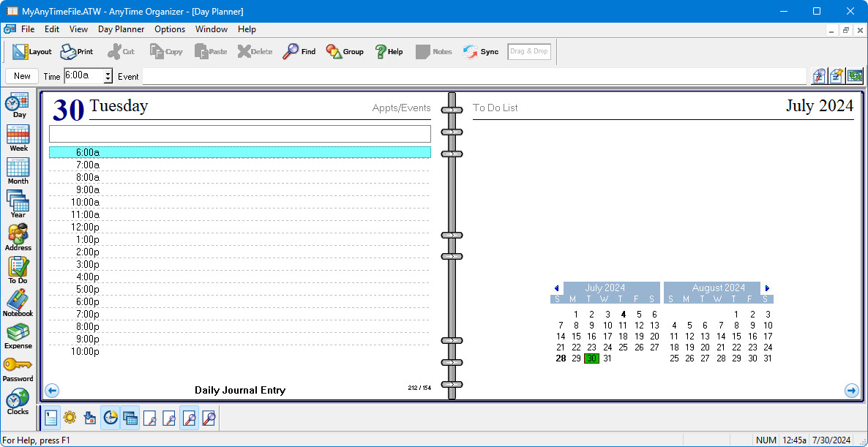Open the View menu
The width and height of the screenshot is (868, 447).
tap(78, 29)
